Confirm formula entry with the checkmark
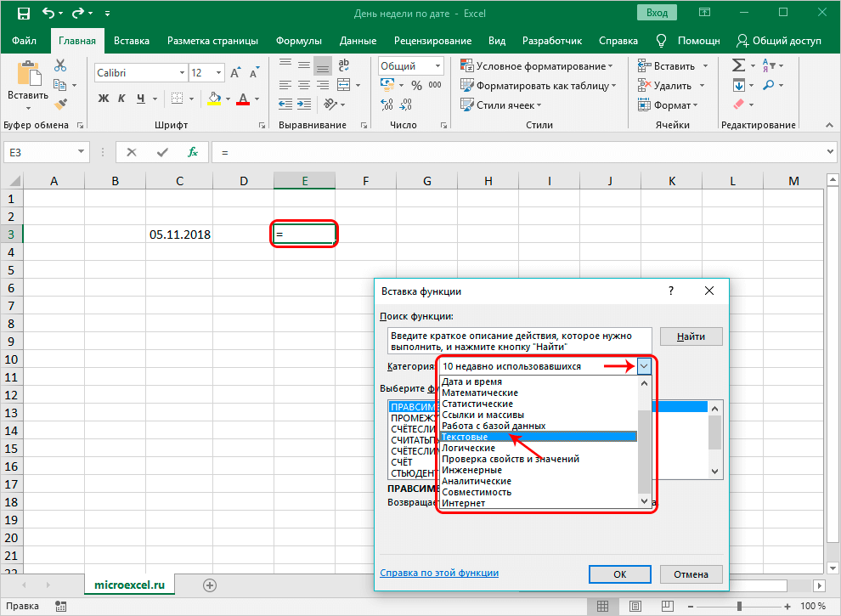Image resolution: width=841 pixels, height=616 pixels. click(x=162, y=152)
